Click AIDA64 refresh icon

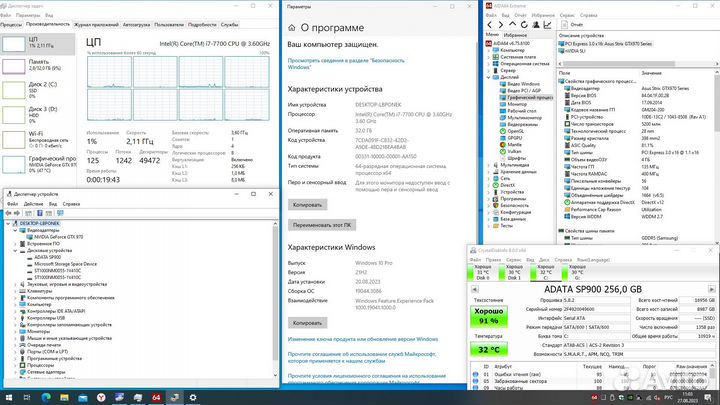[524, 25]
